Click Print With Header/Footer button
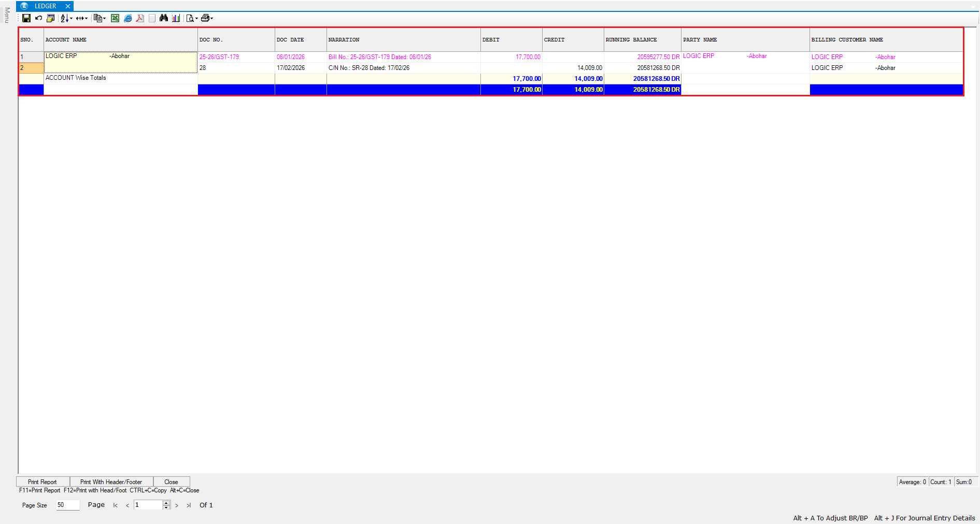The height and width of the screenshot is (524, 980). 111,481
